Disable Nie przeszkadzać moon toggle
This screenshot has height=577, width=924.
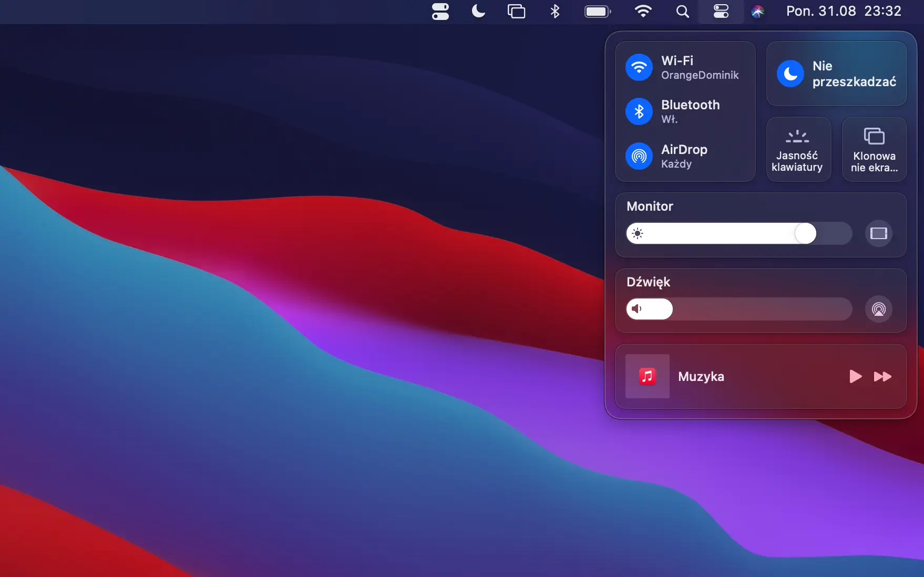[790, 74]
